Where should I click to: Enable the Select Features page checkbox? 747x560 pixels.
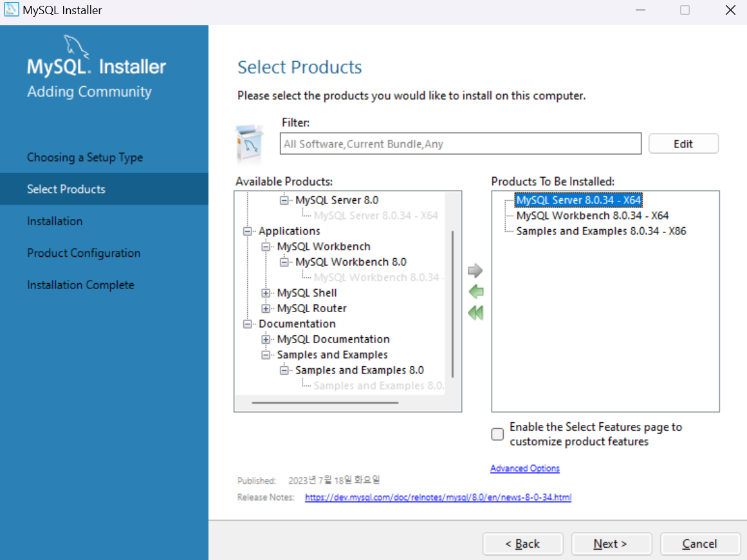497,434
